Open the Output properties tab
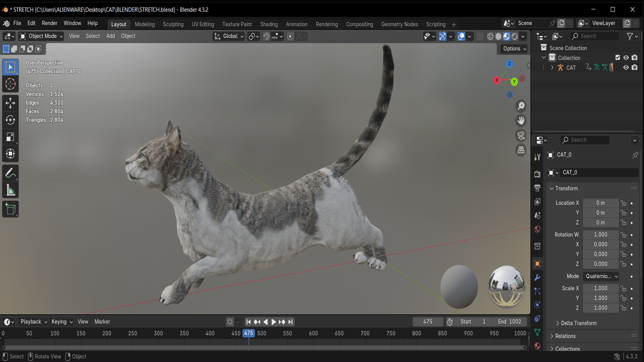The height and width of the screenshot is (362, 644). point(537,188)
